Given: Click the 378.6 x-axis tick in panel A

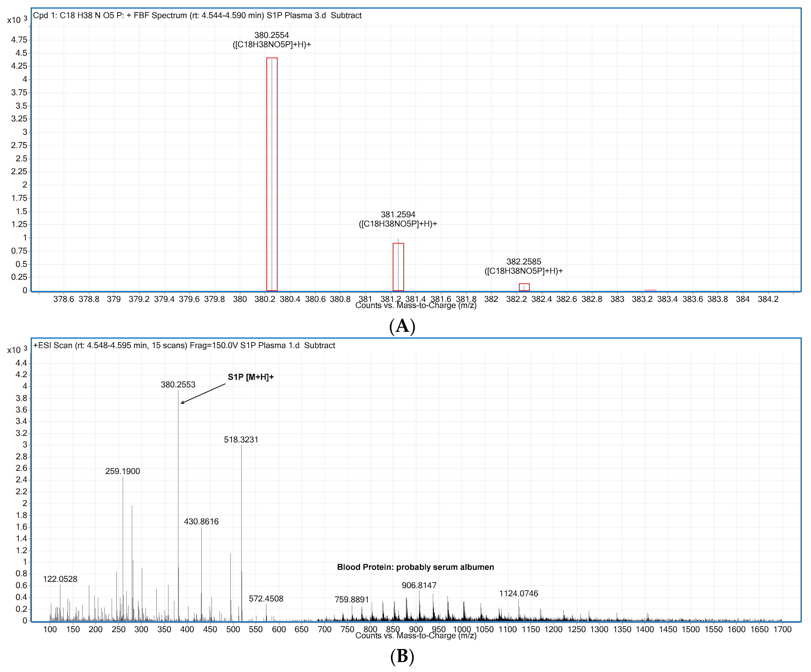Looking at the screenshot, I should tap(63, 299).
